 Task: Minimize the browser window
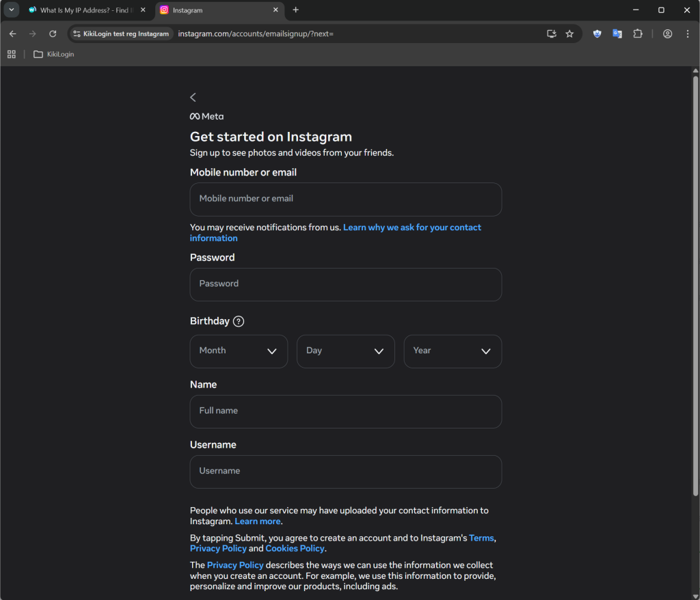(636, 10)
